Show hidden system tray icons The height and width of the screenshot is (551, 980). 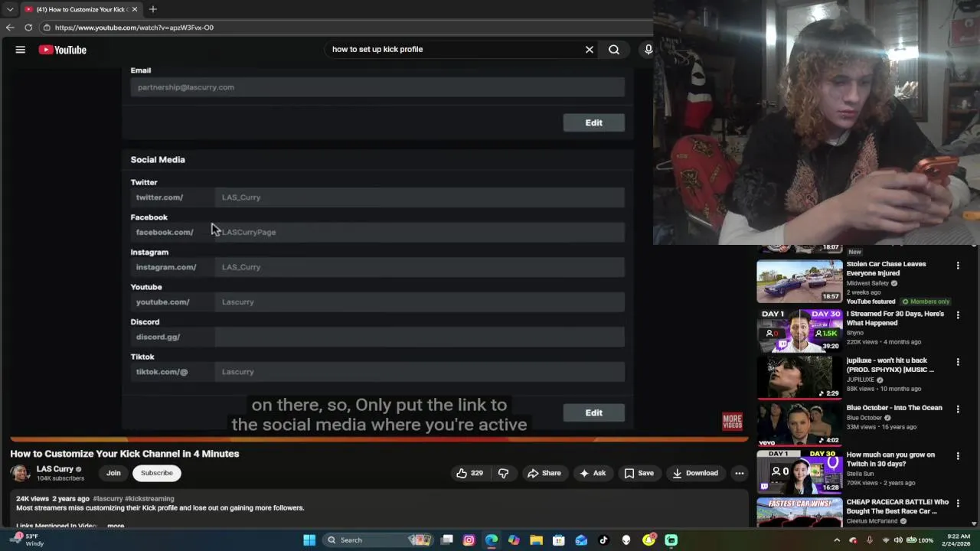[837, 540]
